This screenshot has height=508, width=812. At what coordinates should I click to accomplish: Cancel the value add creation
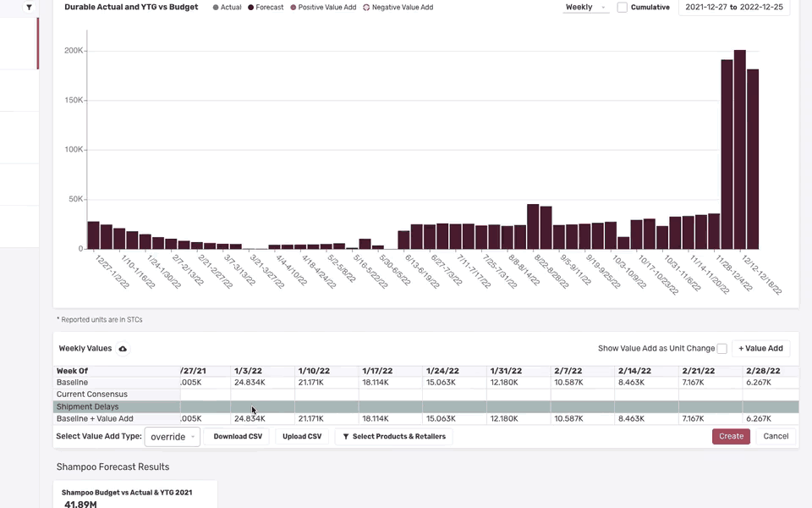[776, 437]
